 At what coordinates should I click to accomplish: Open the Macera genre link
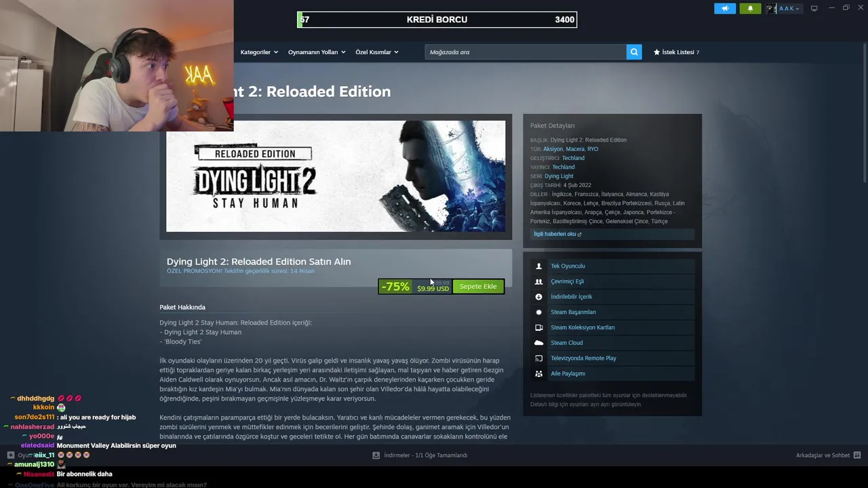pyautogui.click(x=575, y=149)
